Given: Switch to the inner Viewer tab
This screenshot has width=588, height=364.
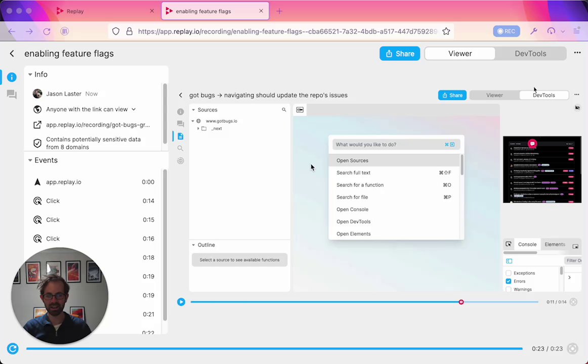Looking at the screenshot, I should click(x=494, y=95).
